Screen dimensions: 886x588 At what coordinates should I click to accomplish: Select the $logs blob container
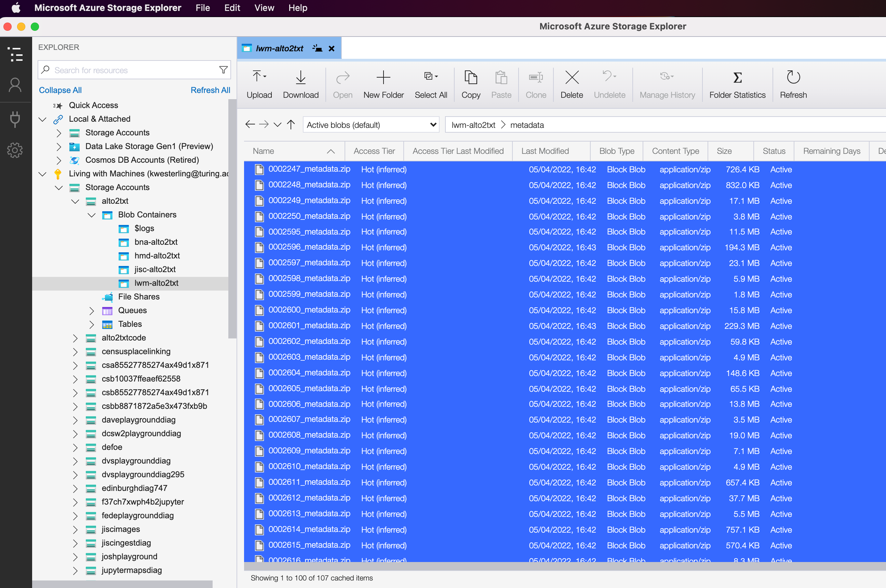[x=144, y=228]
